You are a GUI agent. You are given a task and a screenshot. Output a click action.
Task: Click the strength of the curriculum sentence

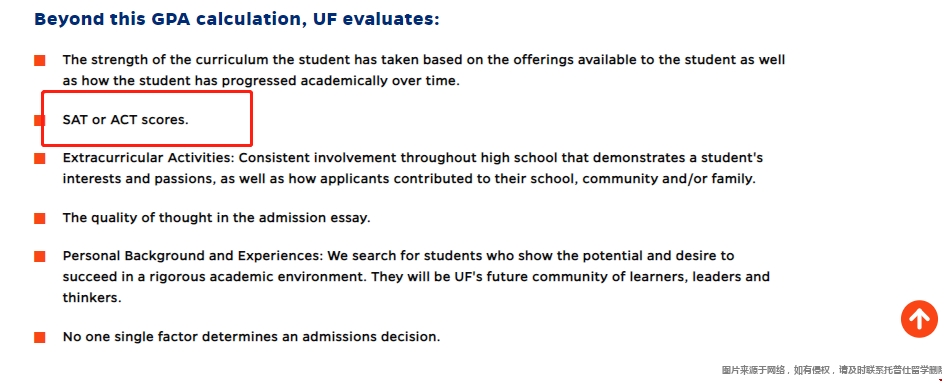pyautogui.click(x=424, y=70)
